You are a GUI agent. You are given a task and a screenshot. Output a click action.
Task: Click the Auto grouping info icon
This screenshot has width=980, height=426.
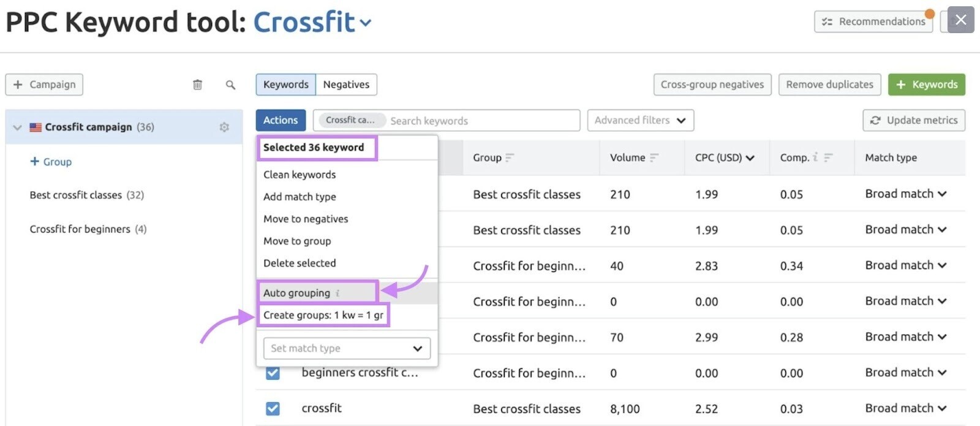point(337,293)
